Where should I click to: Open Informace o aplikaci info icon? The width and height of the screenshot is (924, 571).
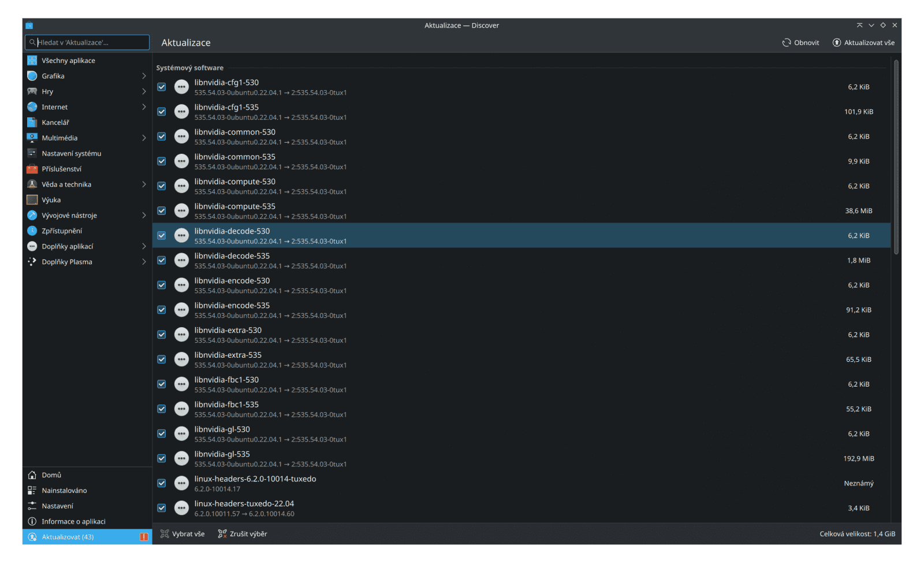pyautogui.click(x=32, y=521)
